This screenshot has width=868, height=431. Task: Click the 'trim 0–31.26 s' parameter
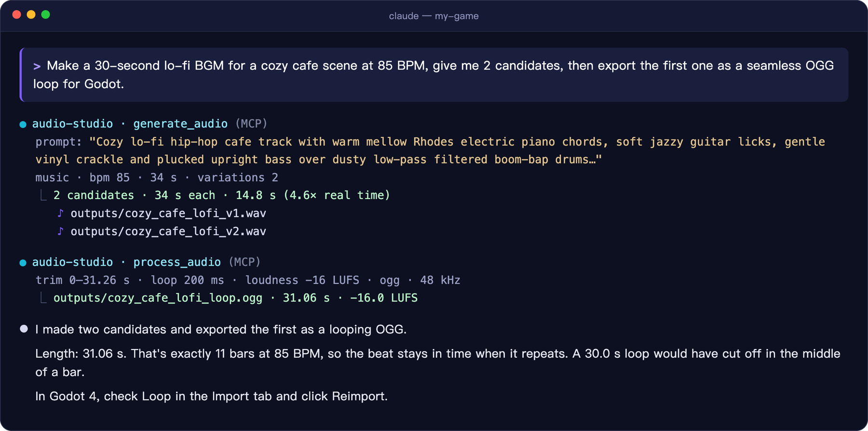(x=82, y=280)
